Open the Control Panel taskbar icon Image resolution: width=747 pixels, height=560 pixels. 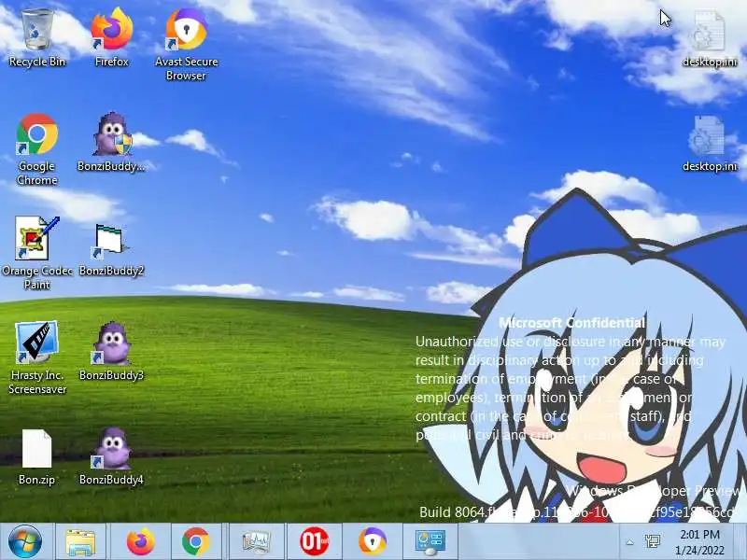point(430,542)
